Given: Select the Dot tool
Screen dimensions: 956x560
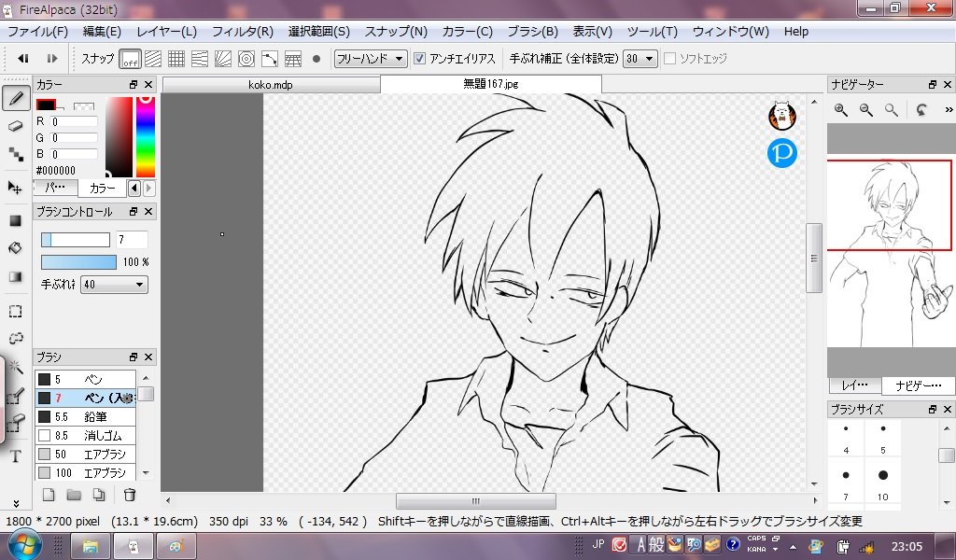Looking at the screenshot, I should (16, 154).
